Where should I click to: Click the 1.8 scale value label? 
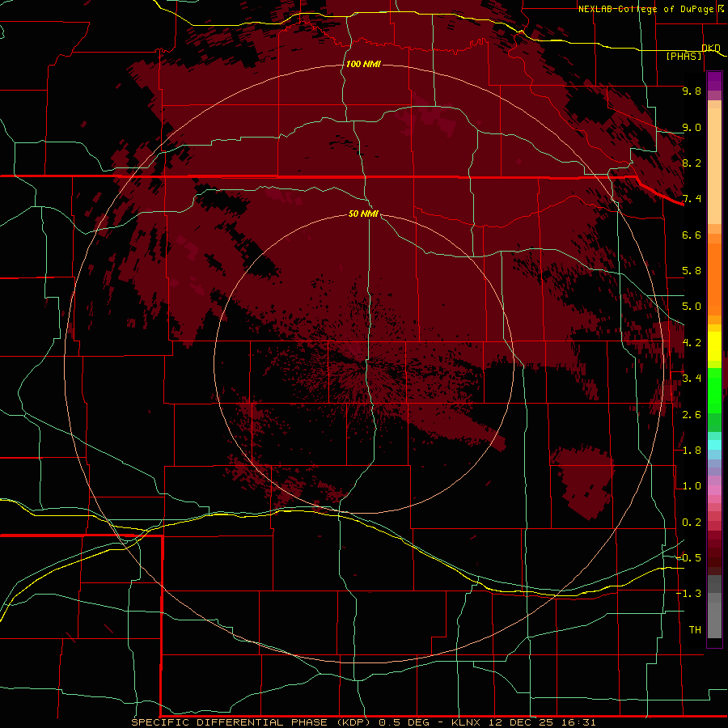click(692, 451)
